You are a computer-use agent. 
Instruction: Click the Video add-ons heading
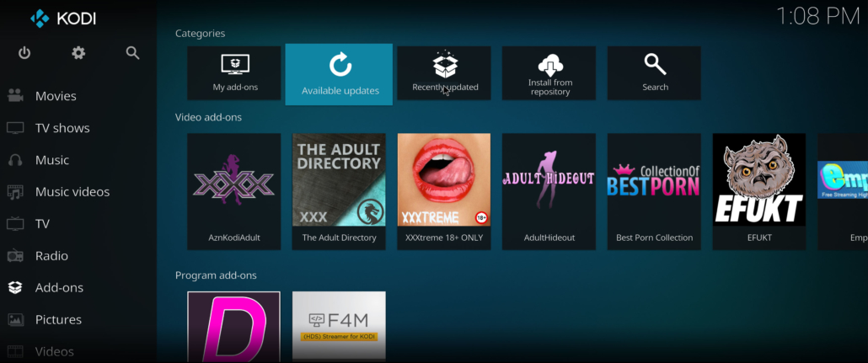point(208,117)
